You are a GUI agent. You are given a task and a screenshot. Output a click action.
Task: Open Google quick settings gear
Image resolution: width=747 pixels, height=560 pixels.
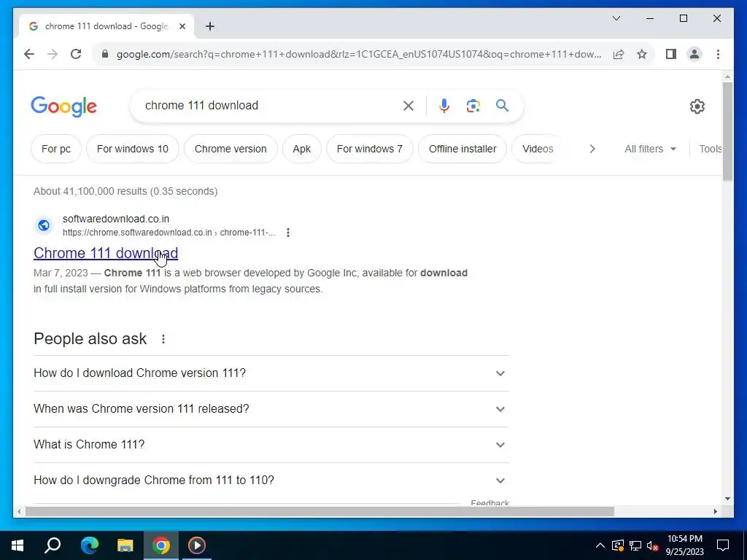(697, 106)
